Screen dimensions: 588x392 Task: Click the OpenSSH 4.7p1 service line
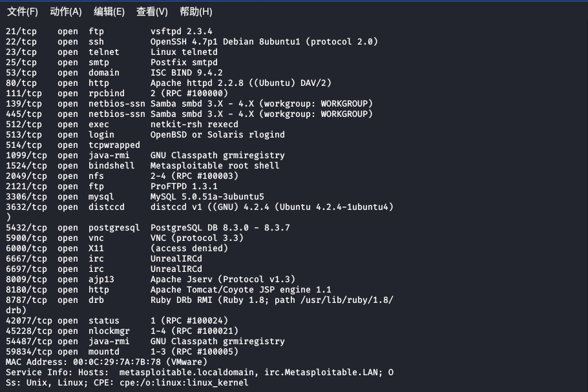(x=162, y=41)
